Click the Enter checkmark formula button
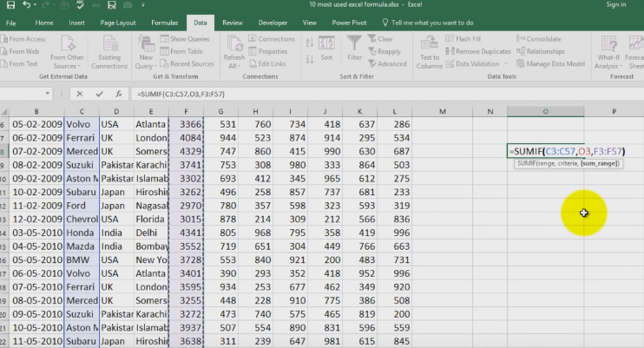This screenshot has height=348, width=644. (100, 94)
